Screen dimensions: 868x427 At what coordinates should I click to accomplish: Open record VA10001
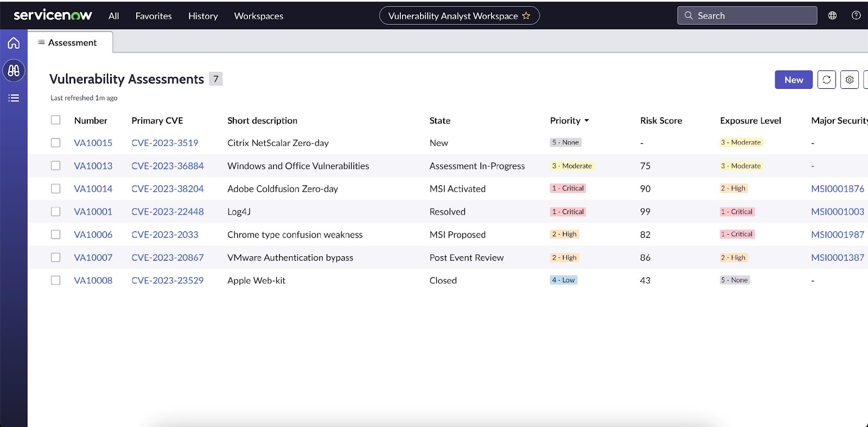(93, 212)
